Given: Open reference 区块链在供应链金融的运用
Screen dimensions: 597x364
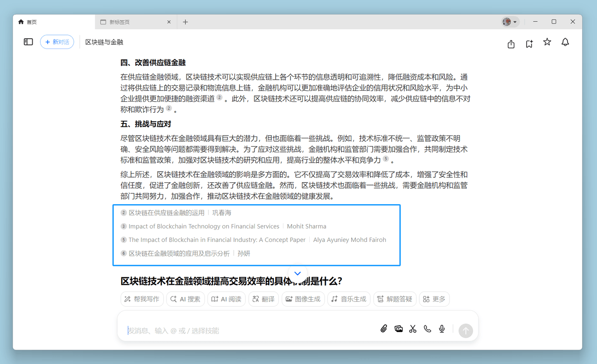Looking at the screenshot, I should pyautogui.click(x=167, y=213).
